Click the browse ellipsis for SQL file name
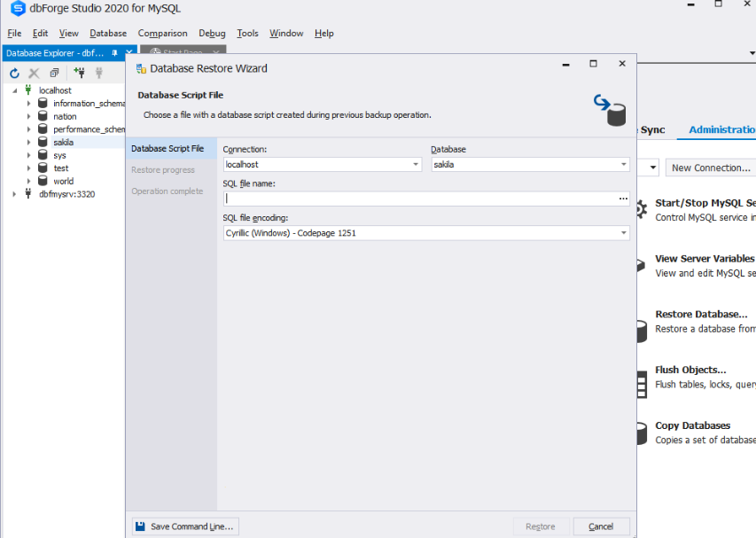The image size is (756, 538). pyautogui.click(x=623, y=199)
